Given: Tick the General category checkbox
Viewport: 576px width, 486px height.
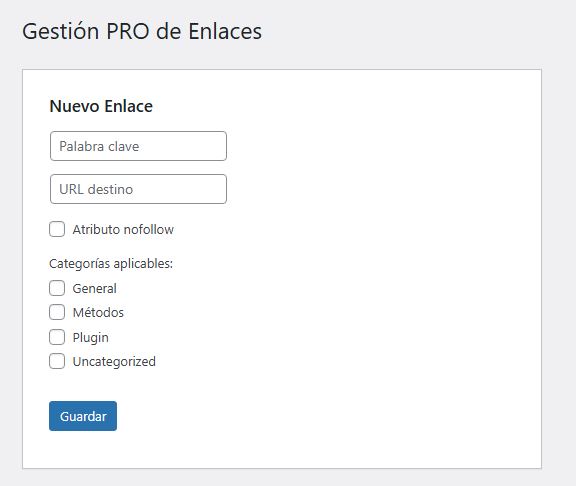Looking at the screenshot, I should [57, 288].
